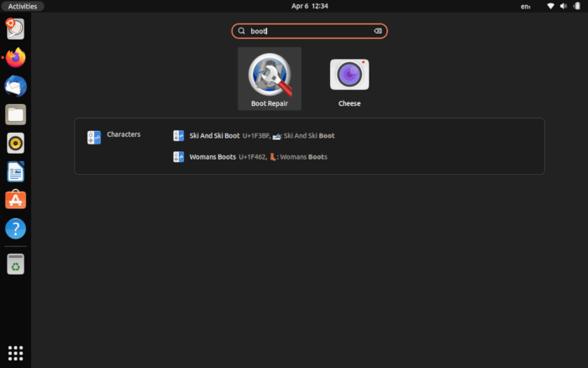Open the Cheese webcam app
This screenshot has width=588, height=368.
click(349, 79)
